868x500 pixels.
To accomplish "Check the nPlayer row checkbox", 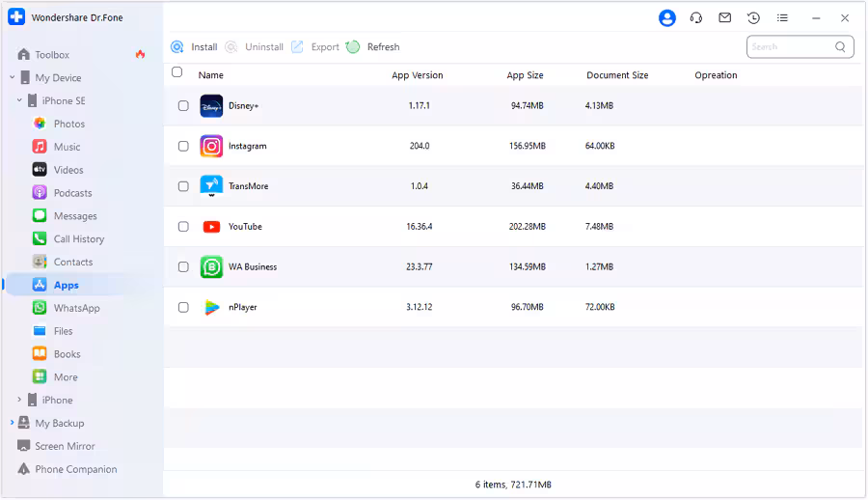I will coord(183,307).
